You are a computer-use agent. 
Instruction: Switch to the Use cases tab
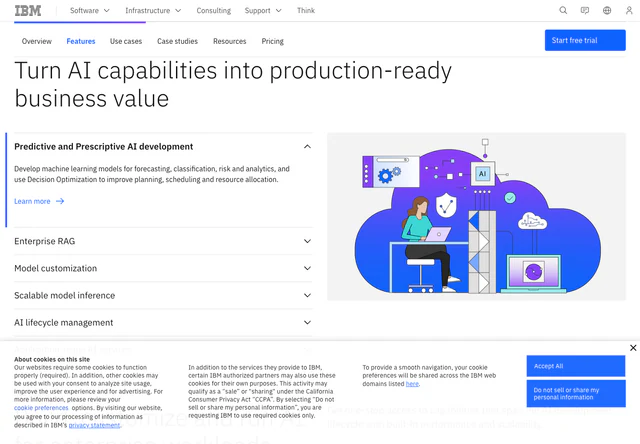point(126,41)
